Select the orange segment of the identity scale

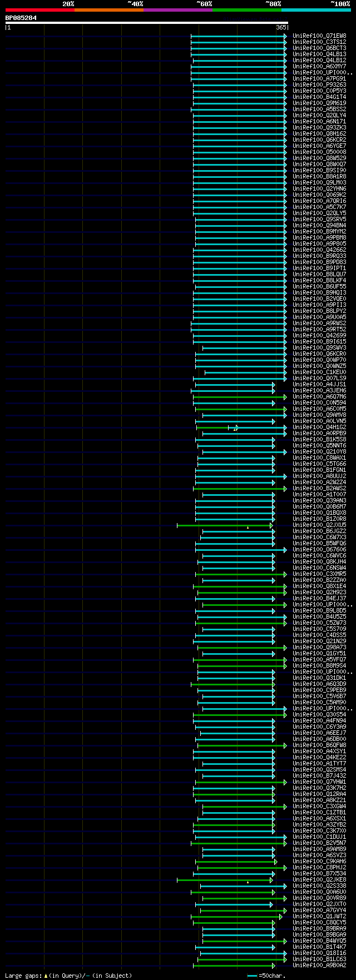tap(108, 9)
